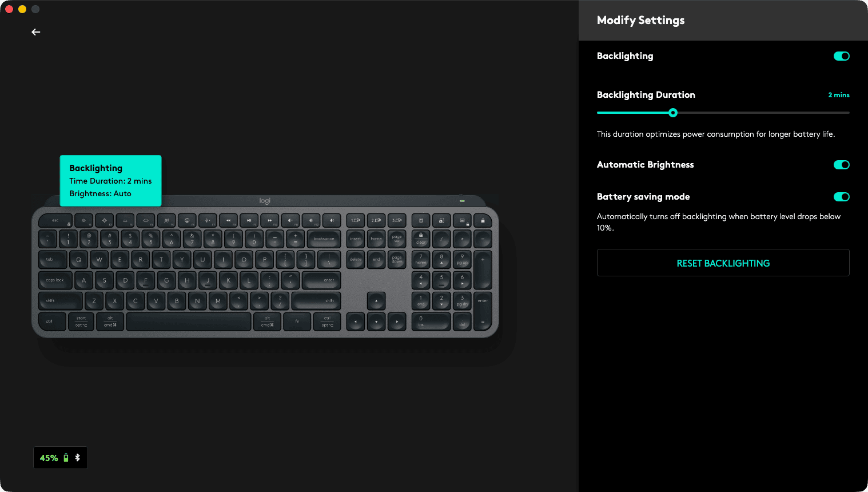Go back using the arrow icon
Image resolution: width=868 pixels, height=492 pixels.
(x=36, y=32)
